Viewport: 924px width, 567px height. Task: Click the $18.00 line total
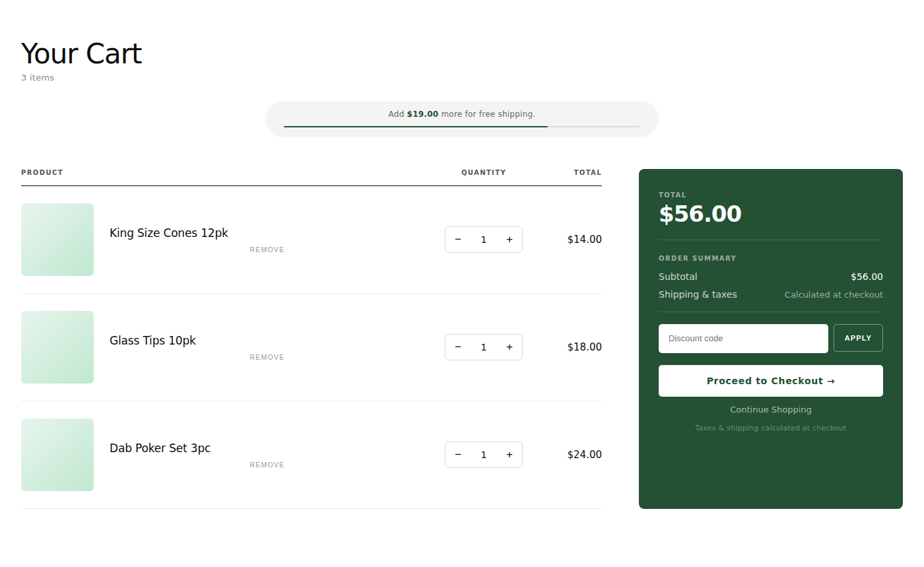pos(585,347)
